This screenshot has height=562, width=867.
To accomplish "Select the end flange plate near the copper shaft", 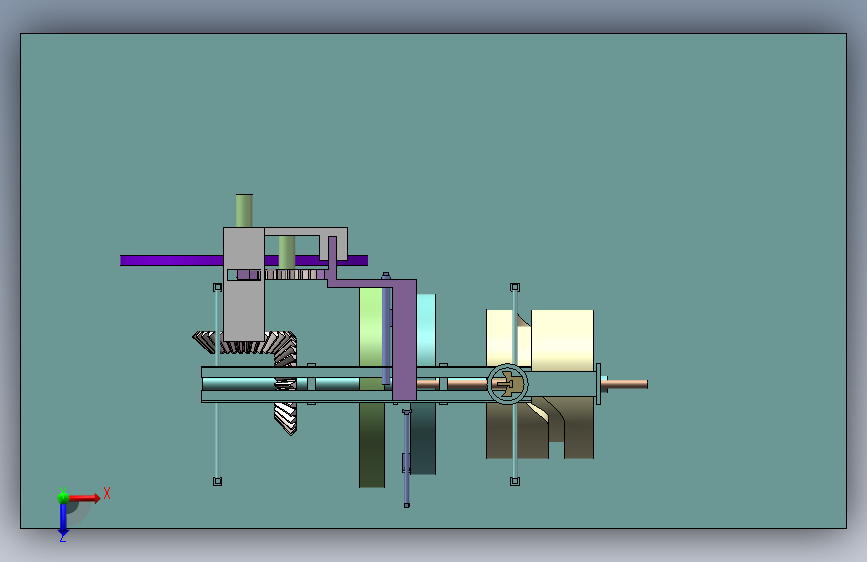I will coord(598,384).
